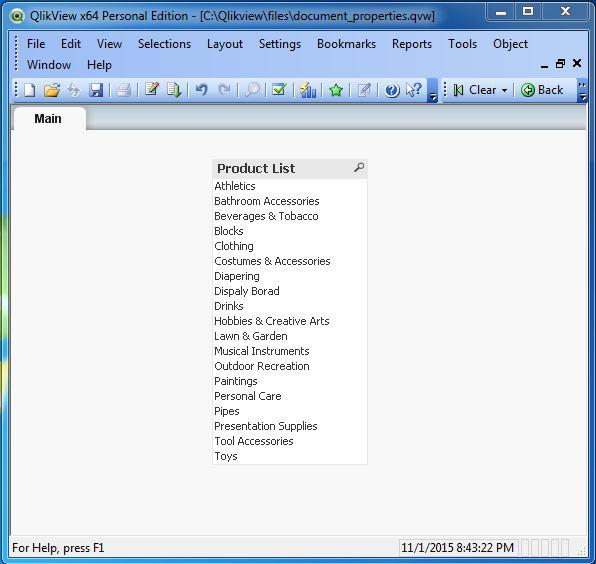Click the Product List caption
The image size is (596, 564).
pyautogui.click(x=256, y=168)
